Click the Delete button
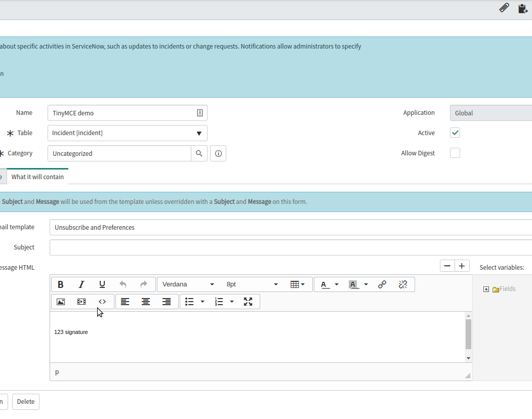Viewport: 532px width, 419px height. (25, 401)
